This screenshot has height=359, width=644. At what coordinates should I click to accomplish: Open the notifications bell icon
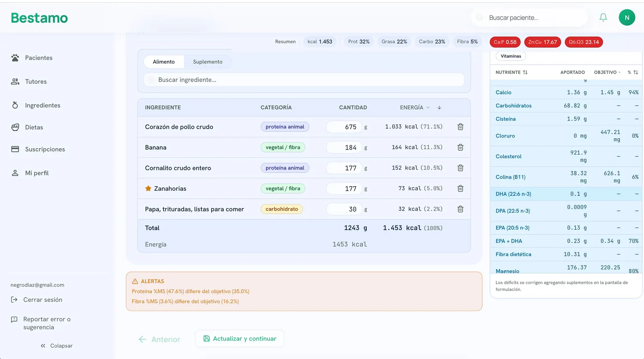(603, 18)
